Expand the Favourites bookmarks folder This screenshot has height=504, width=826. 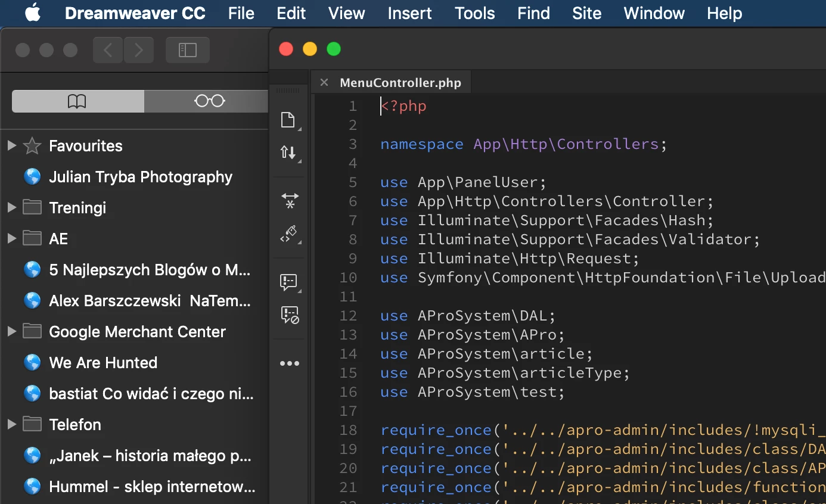click(11, 145)
